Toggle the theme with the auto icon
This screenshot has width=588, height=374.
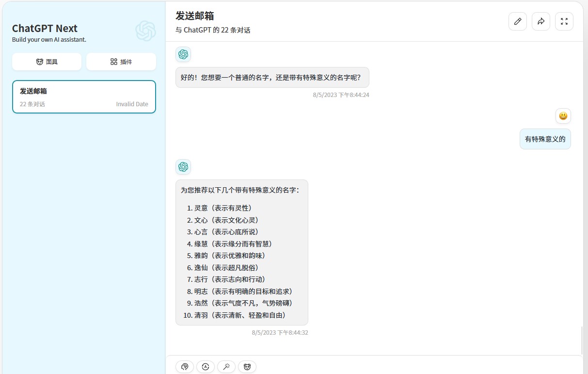206,367
